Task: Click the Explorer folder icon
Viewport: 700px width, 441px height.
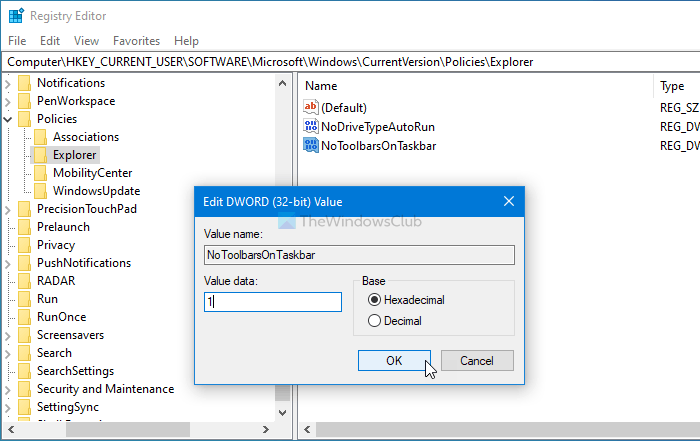Action: click(41, 155)
